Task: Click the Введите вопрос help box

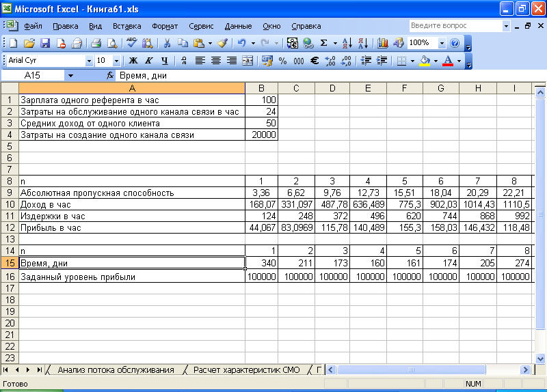Action: pos(455,25)
